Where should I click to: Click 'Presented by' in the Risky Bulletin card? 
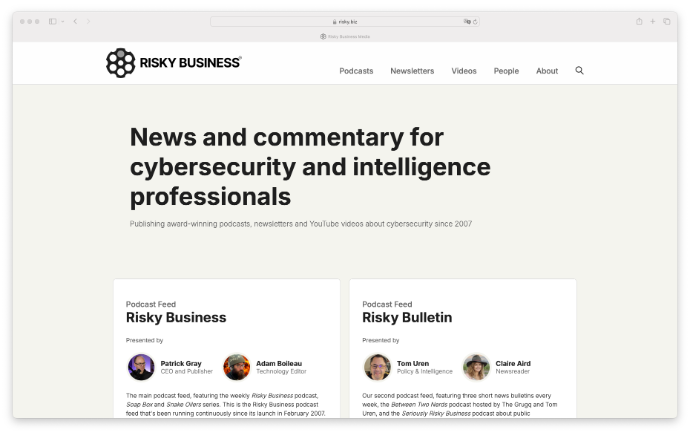[x=381, y=340]
